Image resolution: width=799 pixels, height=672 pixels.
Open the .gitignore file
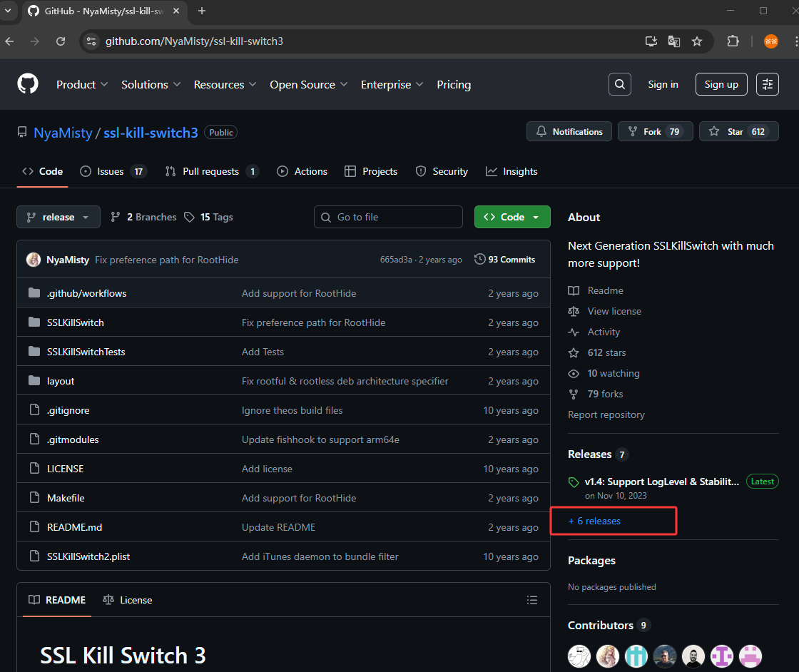[x=68, y=410]
